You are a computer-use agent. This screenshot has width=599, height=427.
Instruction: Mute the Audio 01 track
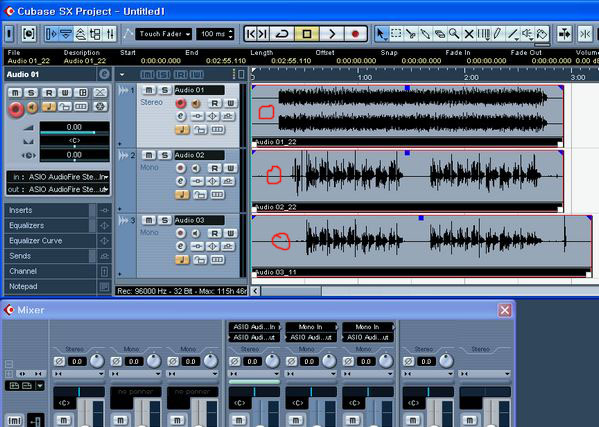pyautogui.click(x=149, y=90)
